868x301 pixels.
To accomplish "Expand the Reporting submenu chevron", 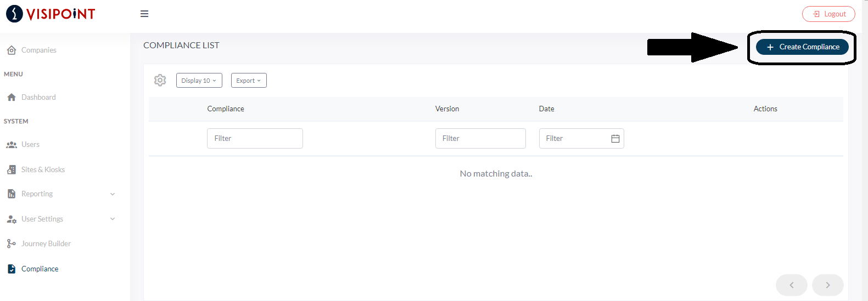I will click(x=113, y=194).
